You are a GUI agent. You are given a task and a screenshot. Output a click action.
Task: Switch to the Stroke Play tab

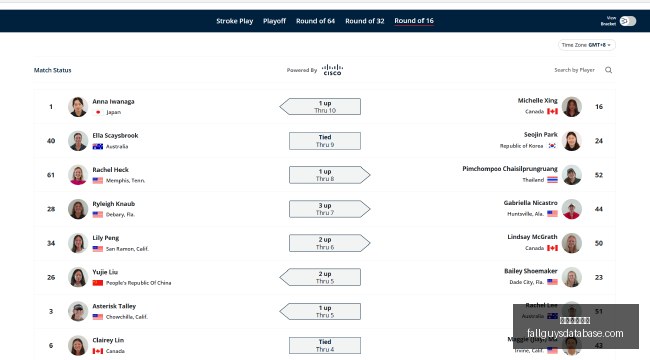pyautogui.click(x=235, y=21)
